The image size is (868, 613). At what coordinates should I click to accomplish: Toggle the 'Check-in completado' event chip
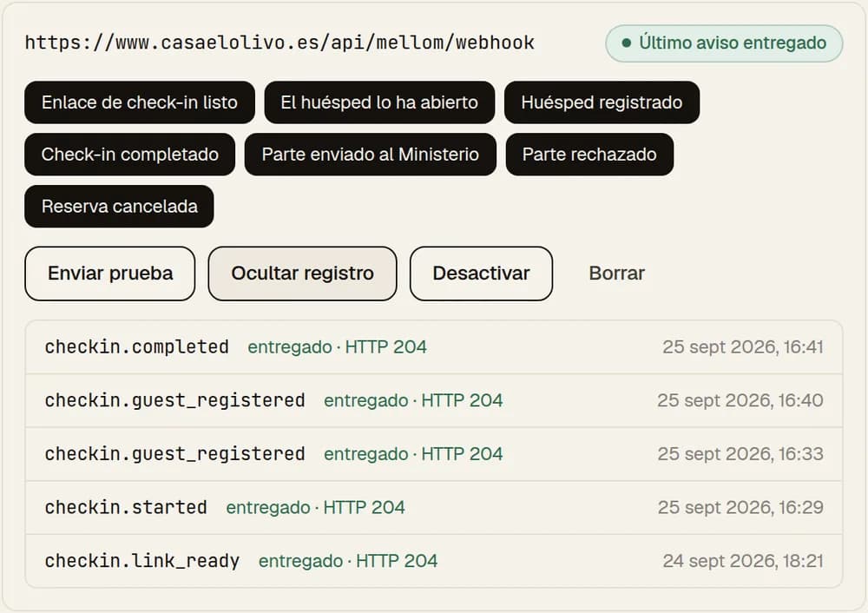pyautogui.click(x=129, y=155)
